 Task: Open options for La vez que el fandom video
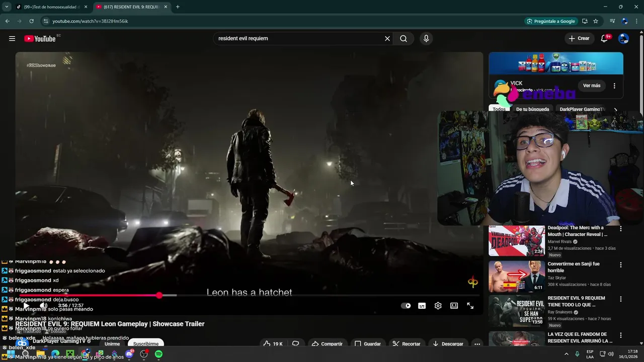tap(620, 335)
